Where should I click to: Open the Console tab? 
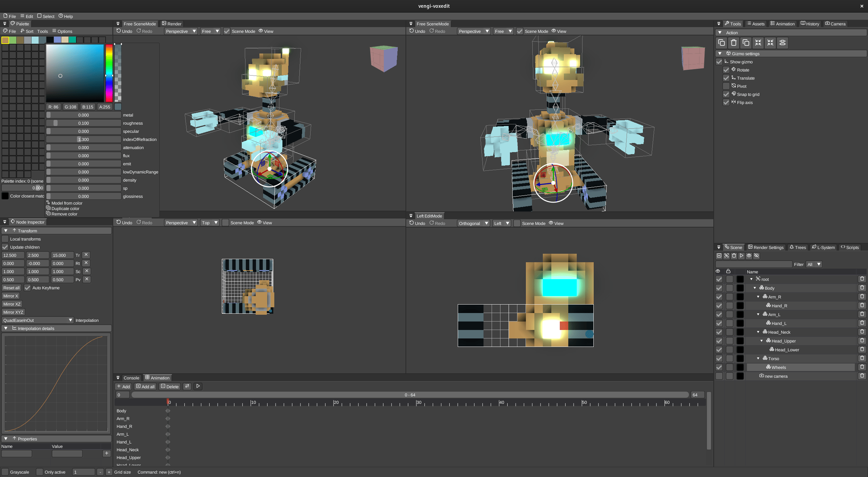point(130,377)
